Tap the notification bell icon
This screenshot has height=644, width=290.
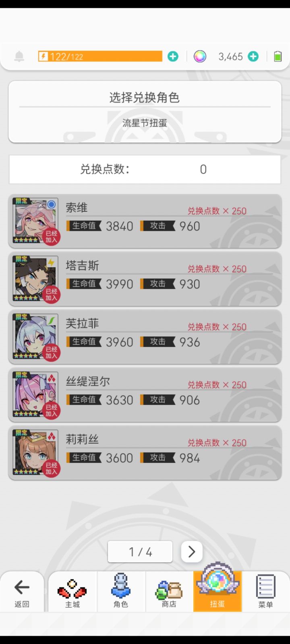click(19, 56)
